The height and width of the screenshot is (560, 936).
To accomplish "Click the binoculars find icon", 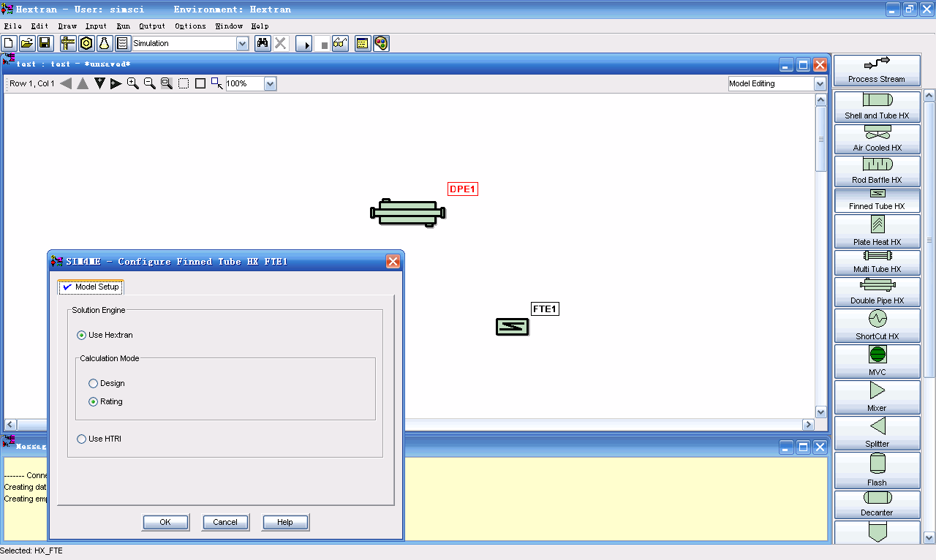I will tap(263, 43).
